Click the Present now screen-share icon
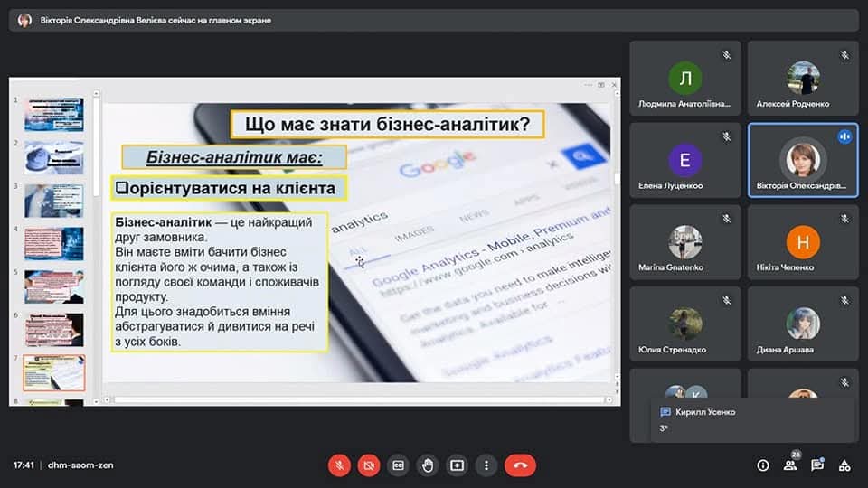The image size is (868, 488). [x=457, y=465]
